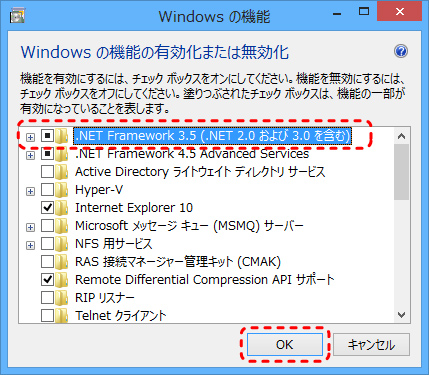Screen dimensions: 429x375
Task: Enable Active Directory ライトウェイト ディレクトリ サービス checkbox
Action: tap(47, 172)
